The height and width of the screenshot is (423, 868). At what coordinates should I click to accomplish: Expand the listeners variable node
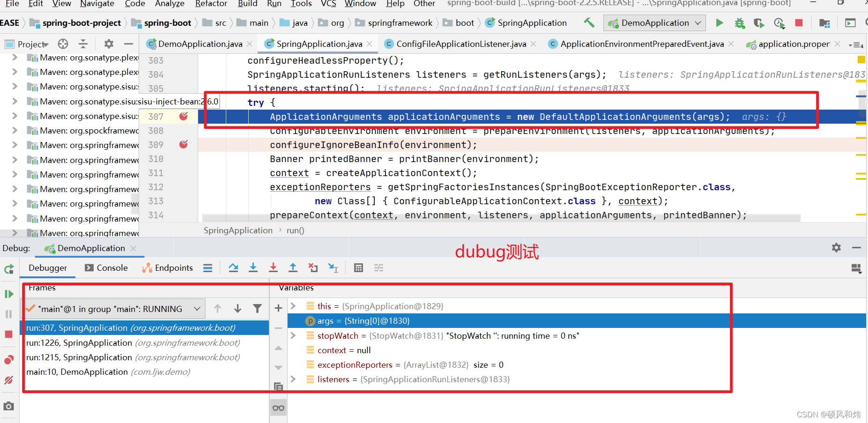click(x=293, y=379)
